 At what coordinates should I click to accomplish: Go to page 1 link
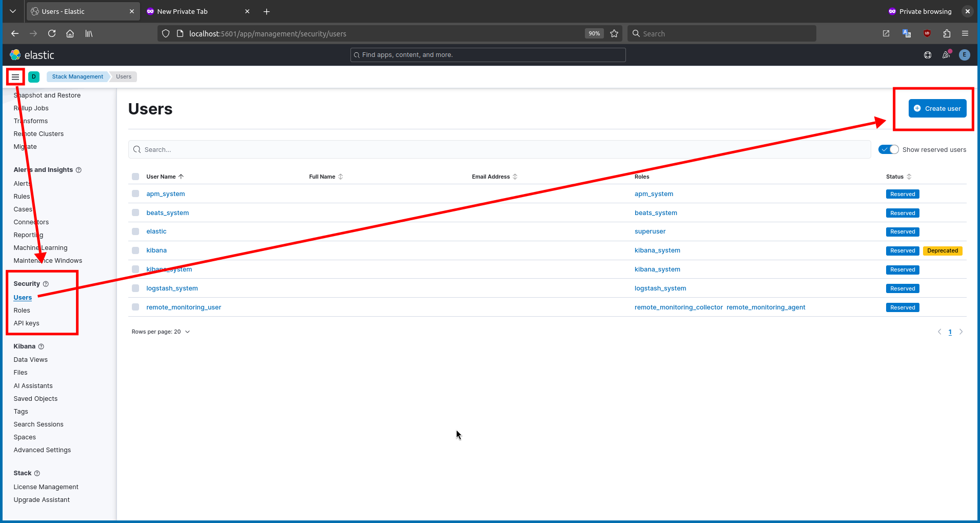pos(950,332)
